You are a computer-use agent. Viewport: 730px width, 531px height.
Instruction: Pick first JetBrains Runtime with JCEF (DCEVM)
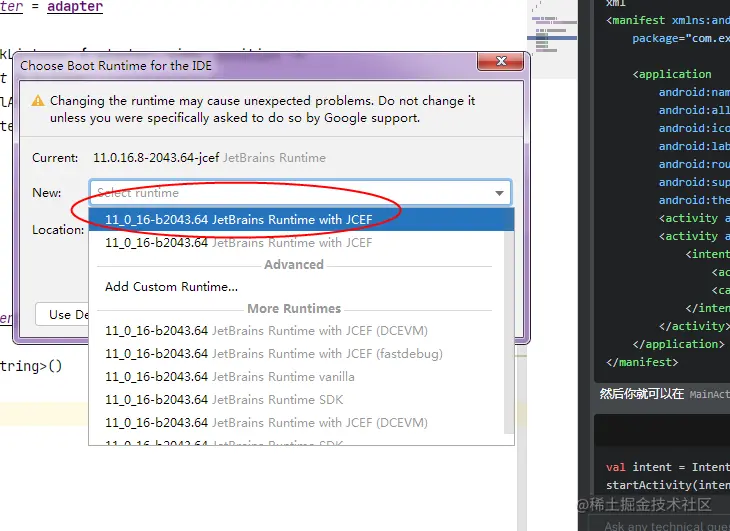[x=297, y=330]
